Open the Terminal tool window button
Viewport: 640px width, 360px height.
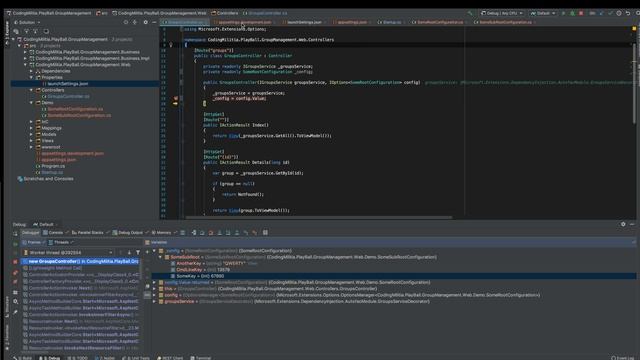tap(201, 358)
